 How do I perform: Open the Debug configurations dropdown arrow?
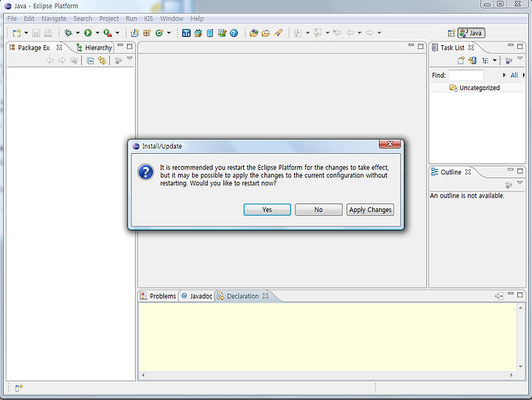(78, 33)
